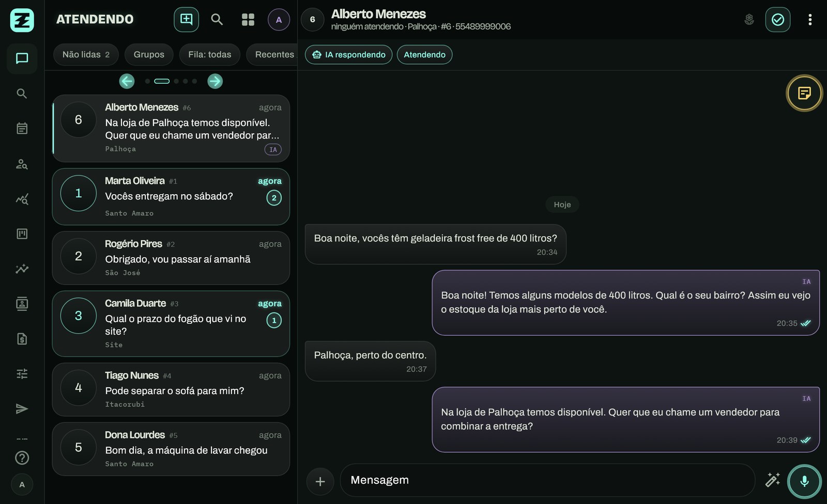Open Tiago Nunes conversation
The height and width of the screenshot is (504, 827).
pos(171,390)
